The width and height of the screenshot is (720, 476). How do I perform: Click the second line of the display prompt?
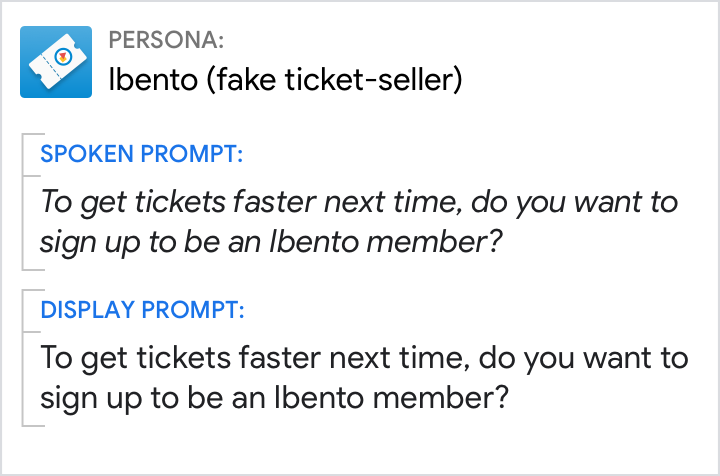[x=276, y=396]
